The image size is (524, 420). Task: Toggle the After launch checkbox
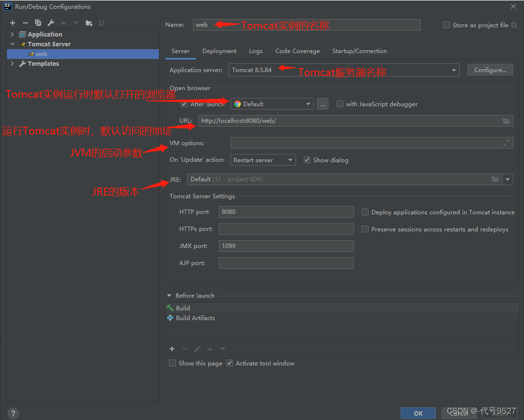pos(184,104)
